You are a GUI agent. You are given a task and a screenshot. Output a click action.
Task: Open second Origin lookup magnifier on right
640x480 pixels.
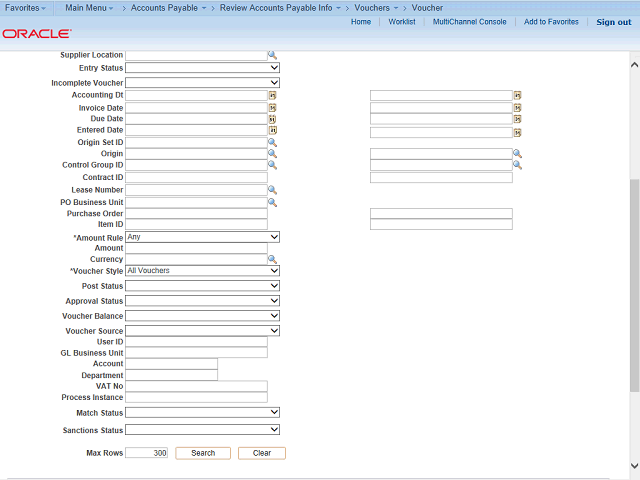click(x=517, y=153)
